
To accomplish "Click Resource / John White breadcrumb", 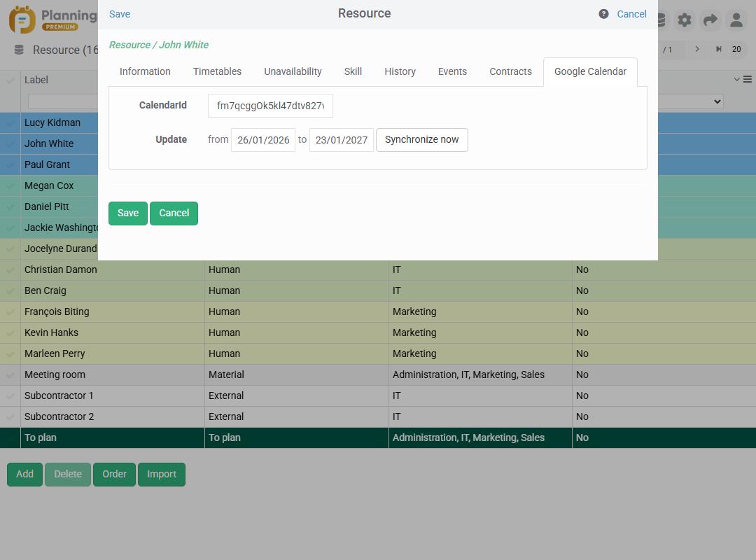I will (159, 45).
